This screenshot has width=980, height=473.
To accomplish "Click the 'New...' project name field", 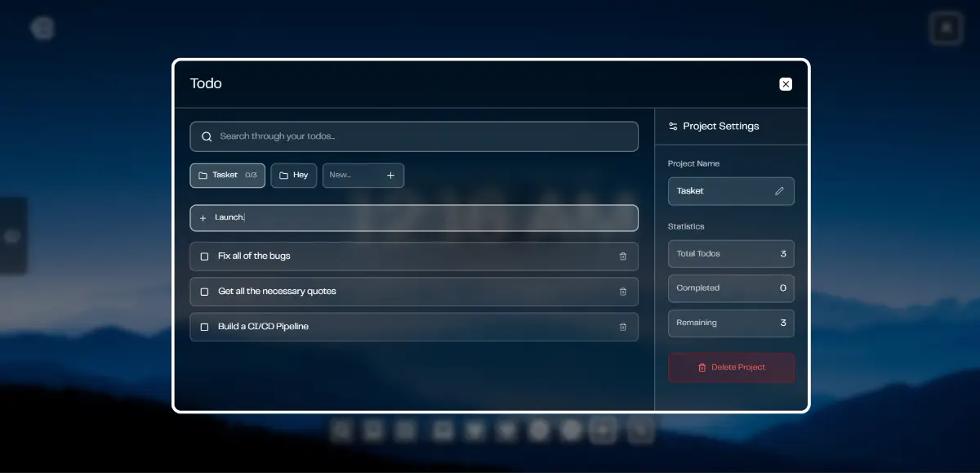I will pyautogui.click(x=353, y=176).
